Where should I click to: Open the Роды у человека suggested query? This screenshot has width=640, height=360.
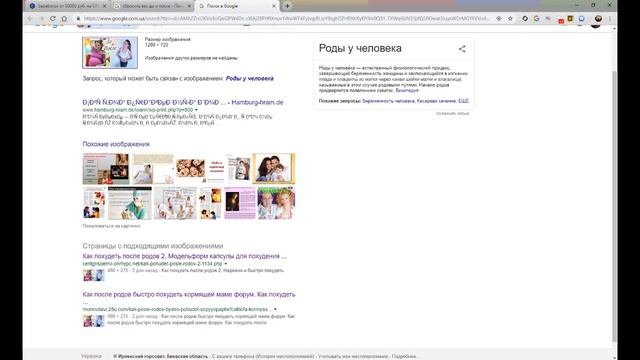pos(250,78)
